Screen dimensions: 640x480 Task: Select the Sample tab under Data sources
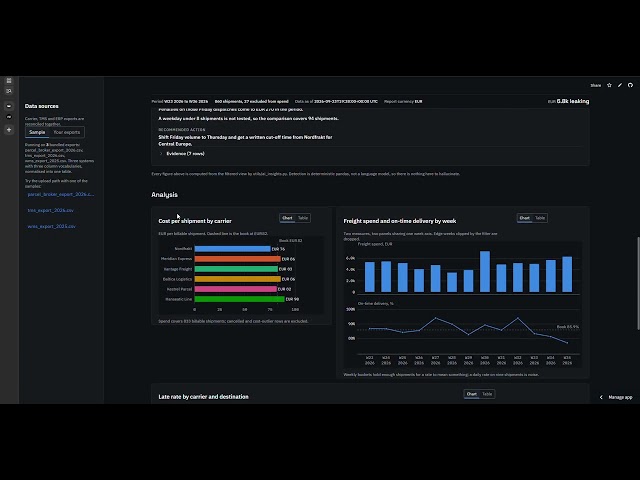tap(37, 132)
